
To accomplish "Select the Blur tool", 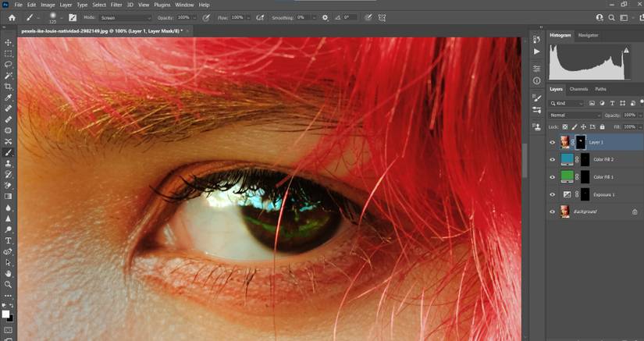I will pos(9,208).
